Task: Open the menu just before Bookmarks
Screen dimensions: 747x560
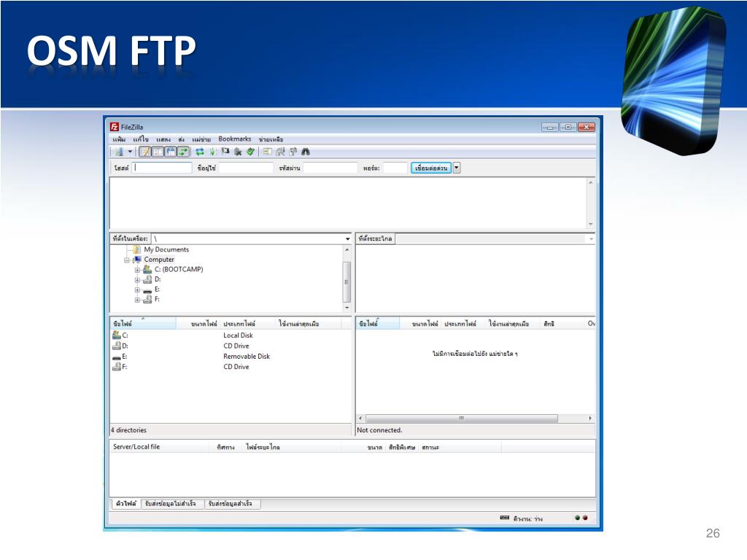Action: 201,139
